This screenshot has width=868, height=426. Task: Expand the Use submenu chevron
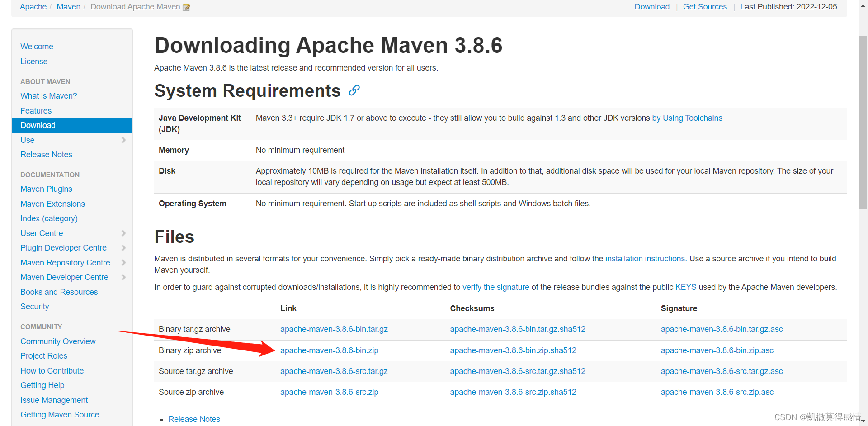coord(123,140)
